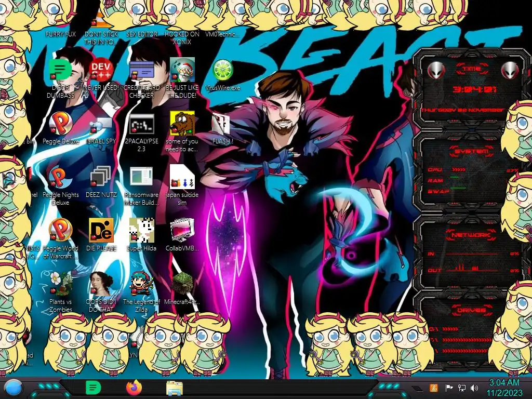Click the CPU usage bar in SYSTEM widget
The image size is (532, 399).
[x=458, y=170]
